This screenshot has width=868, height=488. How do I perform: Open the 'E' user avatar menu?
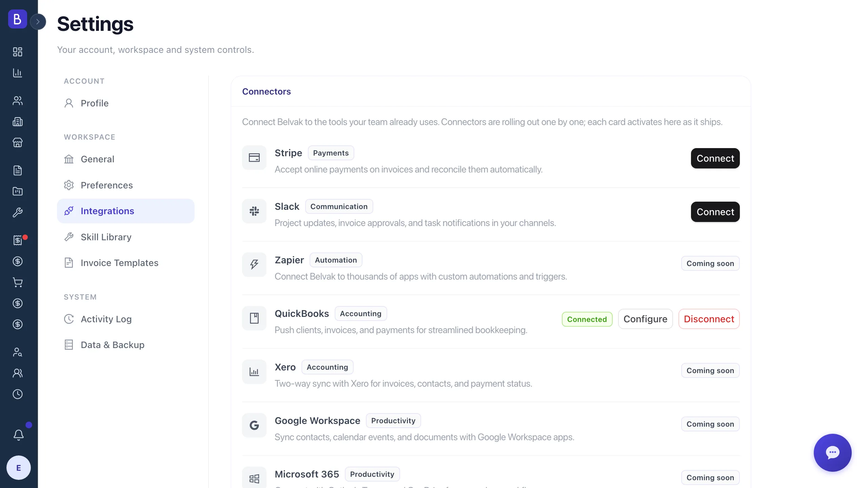click(19, 468)
